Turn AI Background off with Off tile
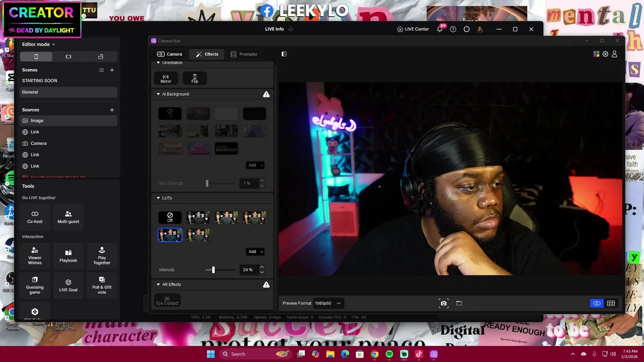 (x=170, y=114)
